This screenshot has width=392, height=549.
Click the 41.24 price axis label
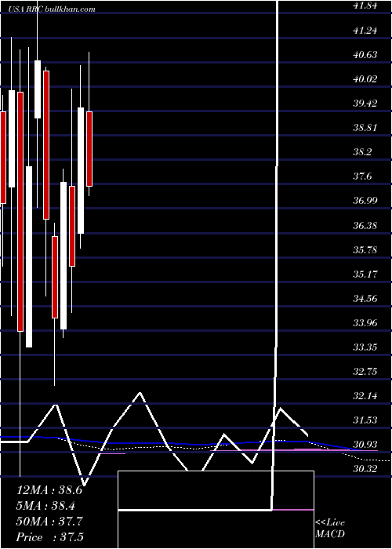click(x=365, y=30)
